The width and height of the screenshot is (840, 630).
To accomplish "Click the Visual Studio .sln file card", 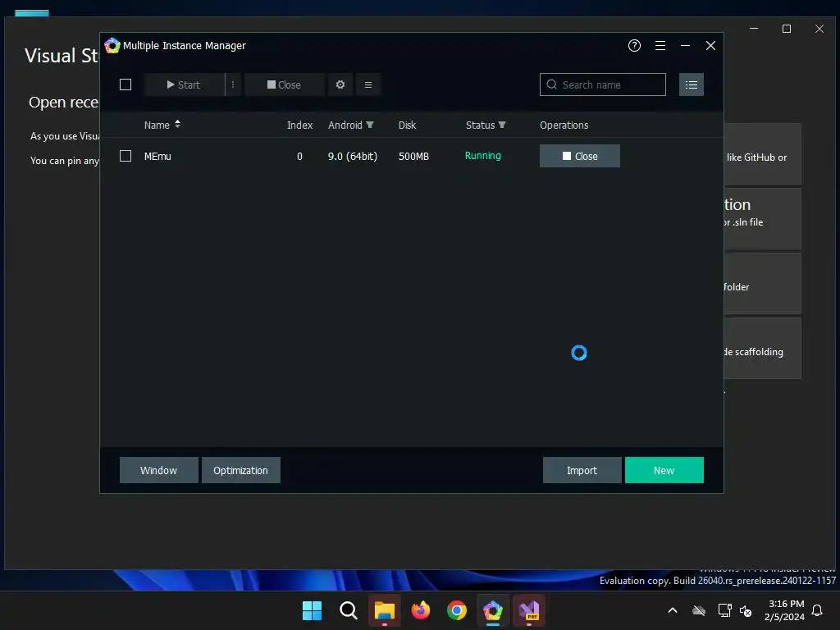I will pyautogui.click(x=763, y=218).
